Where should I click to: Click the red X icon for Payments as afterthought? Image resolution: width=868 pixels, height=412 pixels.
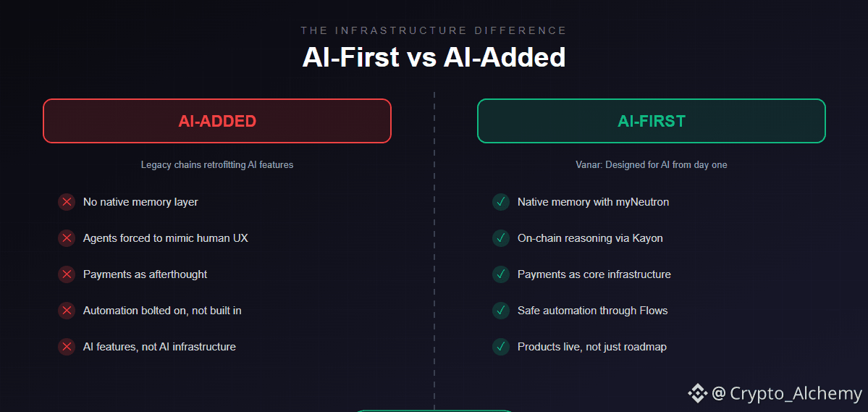click(x=67, y=274)
